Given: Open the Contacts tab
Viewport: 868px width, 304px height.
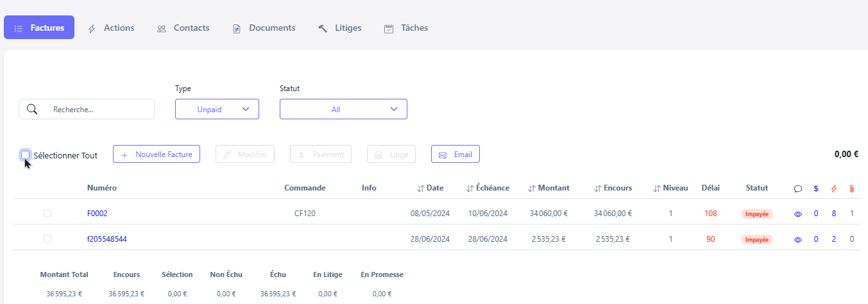Looking at the screenshot, I should pyautogui.click(x=183, y=28).
